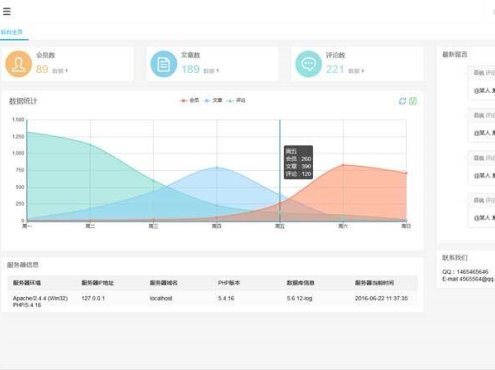The image size is (495, 370).
Task: Click the 联系我们 panel heading
Action: (x=455, y=257)
